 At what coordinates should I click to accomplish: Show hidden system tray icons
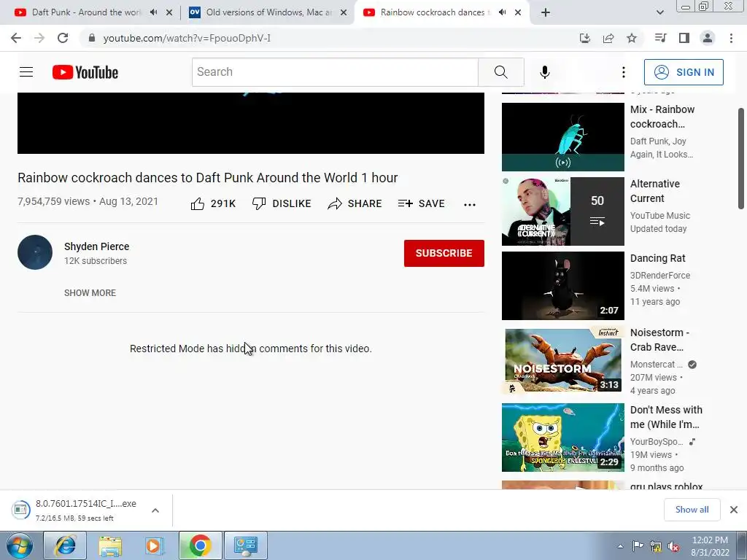(620, 546)
